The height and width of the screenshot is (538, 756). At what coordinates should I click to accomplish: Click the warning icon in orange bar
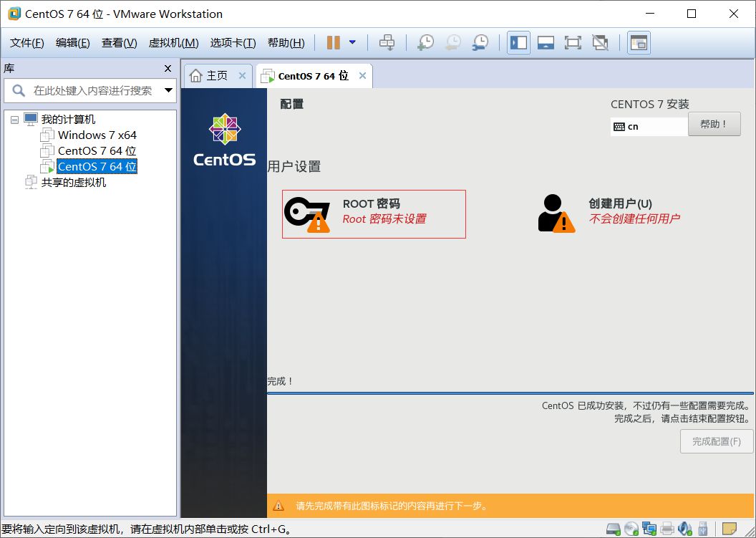click(278, 506)
